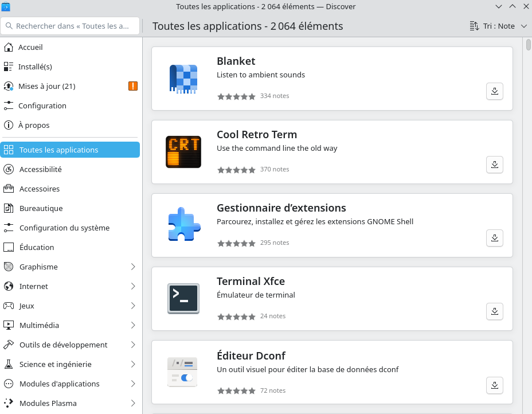Install Terminal Xfce via download icon
The height and width of the screenshot is (414, 532).
tap(495, 311)
